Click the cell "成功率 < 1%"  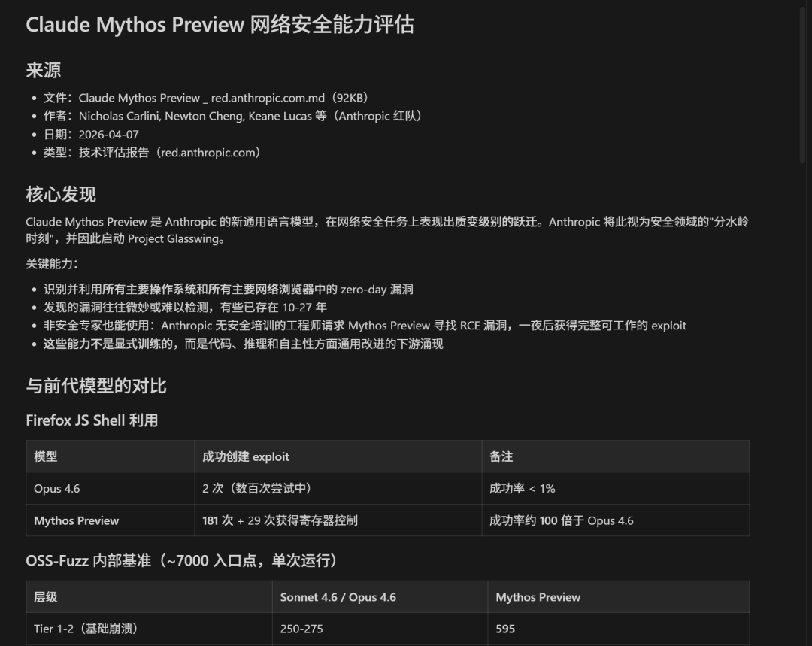coord(616,489)
